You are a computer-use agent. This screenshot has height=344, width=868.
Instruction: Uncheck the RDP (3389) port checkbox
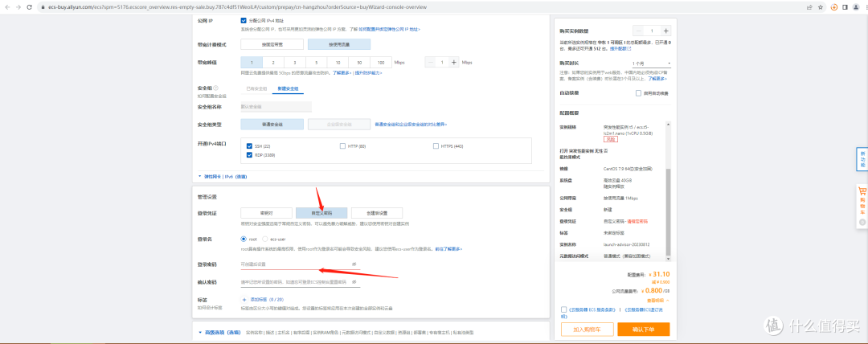click(x=250, y=155)
